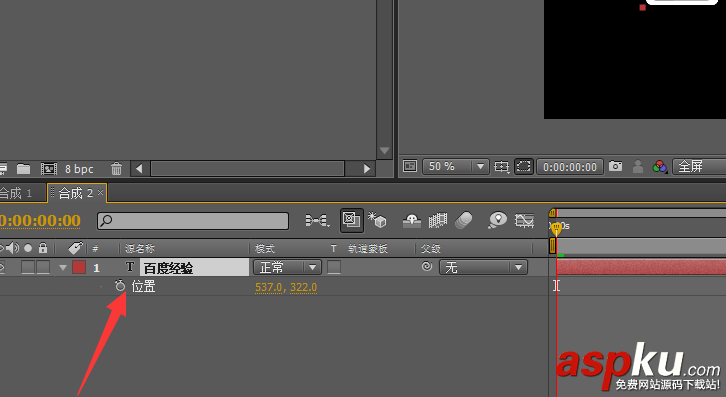Click the position Y value 322.0
Viewport: 726px width, 397px height.
(304, 287)
